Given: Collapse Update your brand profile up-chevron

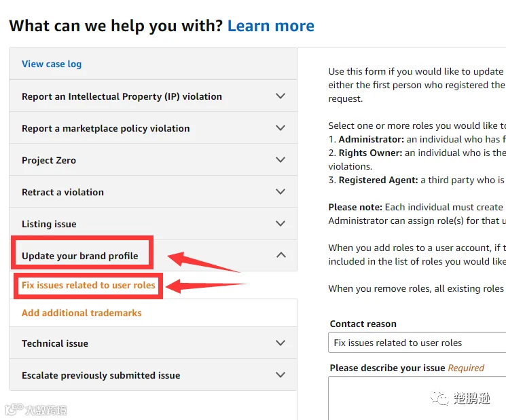Looking at the screenshot, I should click(x=281, y=255).
